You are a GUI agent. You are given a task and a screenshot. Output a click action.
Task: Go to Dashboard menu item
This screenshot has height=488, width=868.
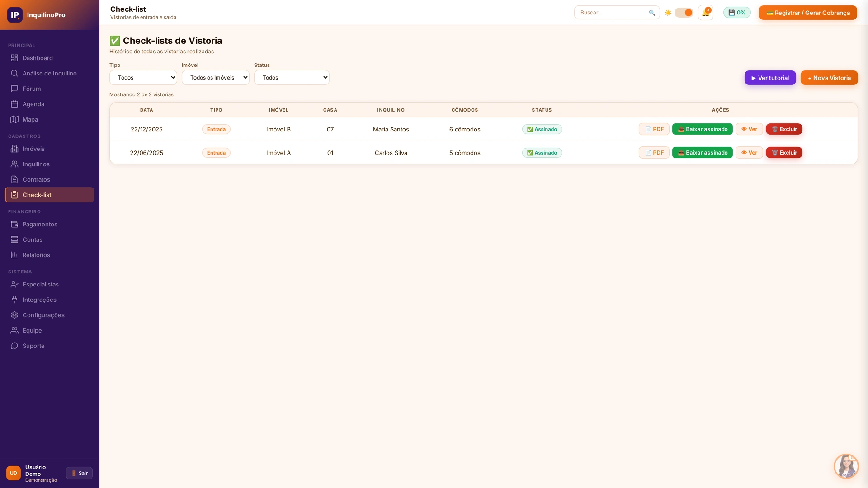[50, 58]
